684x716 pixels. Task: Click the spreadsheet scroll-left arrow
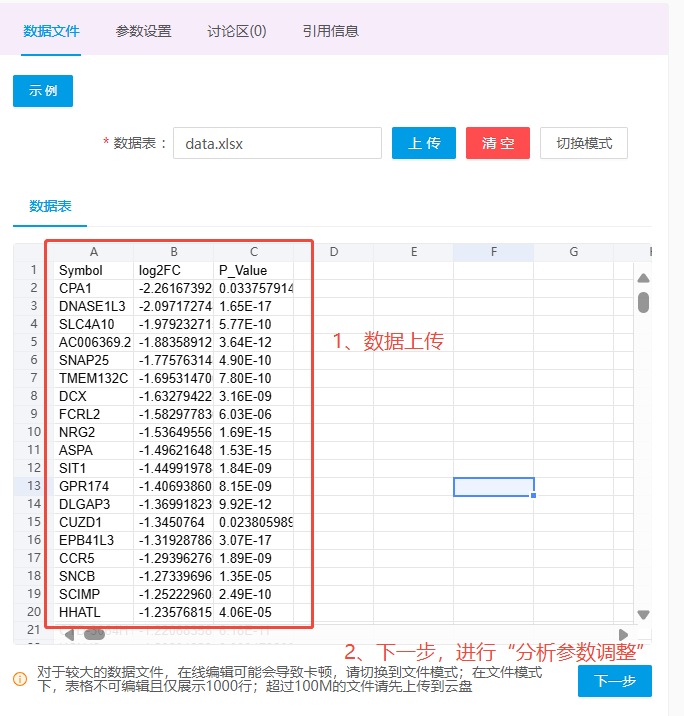click(69, 634)
